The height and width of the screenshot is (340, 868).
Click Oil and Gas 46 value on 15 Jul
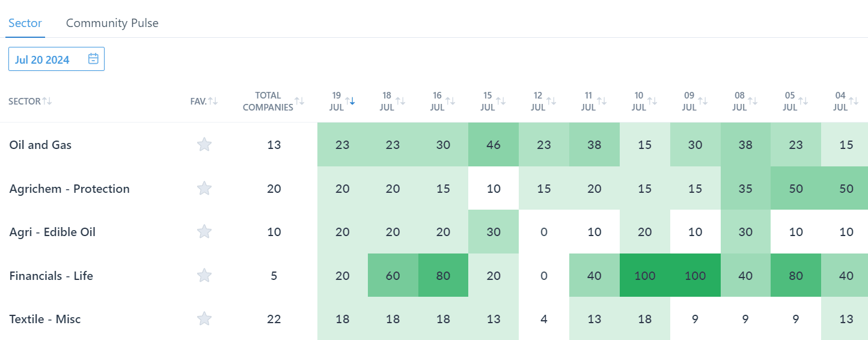click(x=494, y=145)
